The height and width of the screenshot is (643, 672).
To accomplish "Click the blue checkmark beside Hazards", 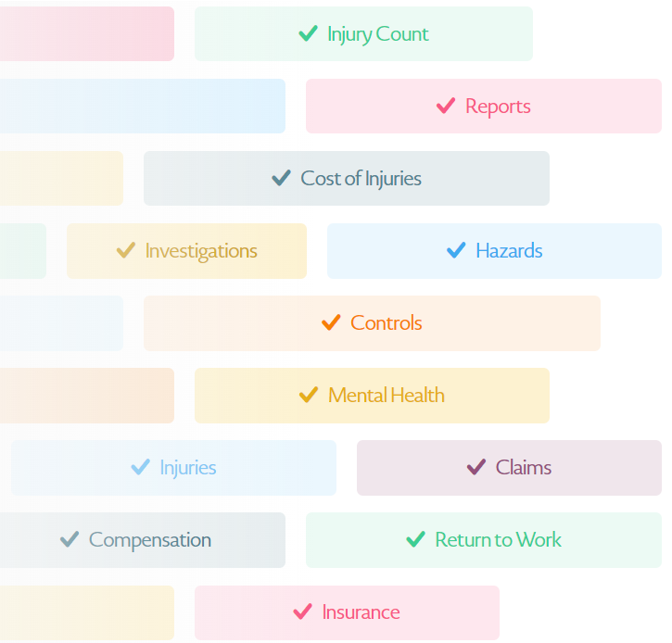I will (456, 250).
